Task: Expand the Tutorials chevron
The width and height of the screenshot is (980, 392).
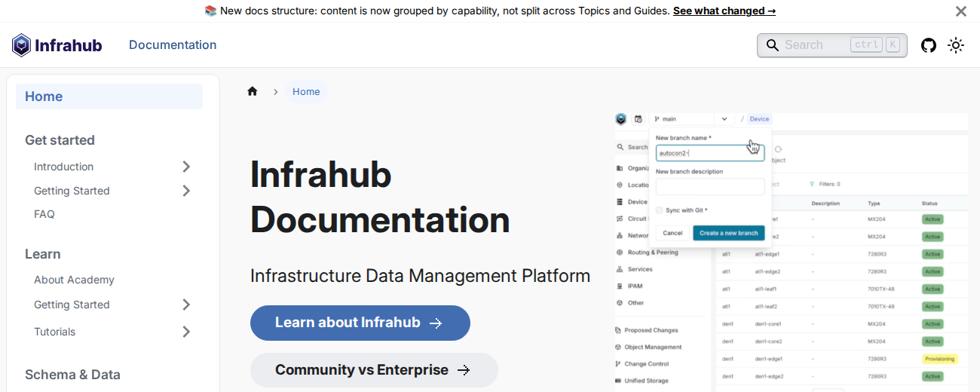Action: pos(186,332)
